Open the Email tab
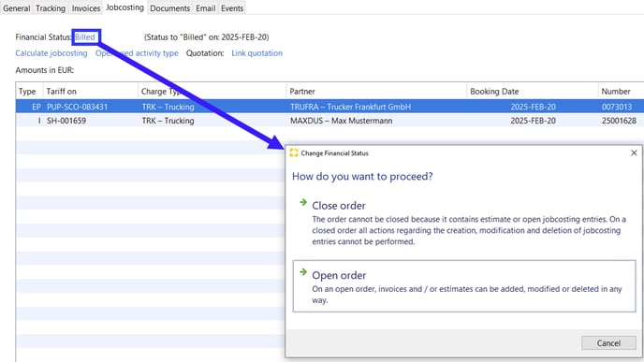The height and width of the screenshot is (362, 644). tap(205, 8)
